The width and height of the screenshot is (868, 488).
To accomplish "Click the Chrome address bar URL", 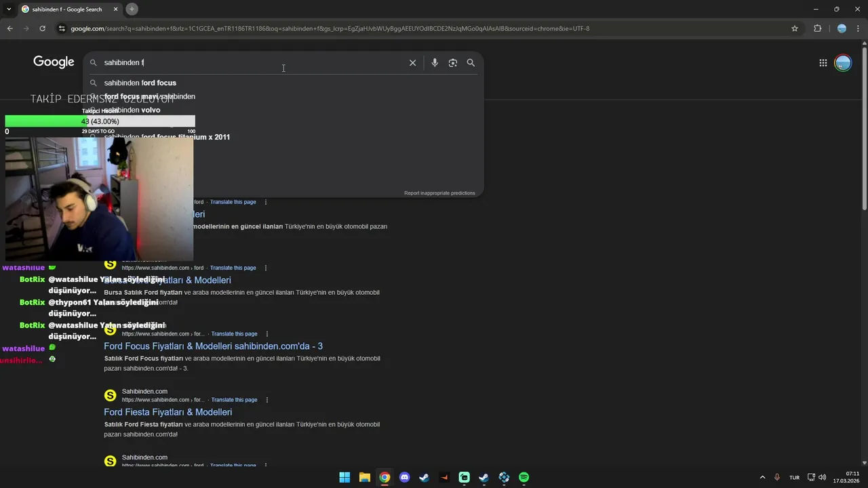I will pyautogui.click(x=330, y=28).
